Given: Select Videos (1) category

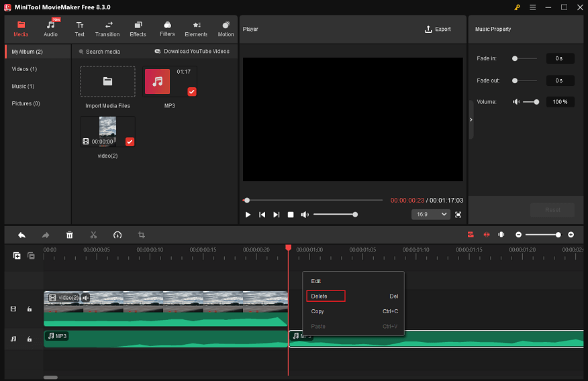Looking at the screenshot, I should (24, 69).
